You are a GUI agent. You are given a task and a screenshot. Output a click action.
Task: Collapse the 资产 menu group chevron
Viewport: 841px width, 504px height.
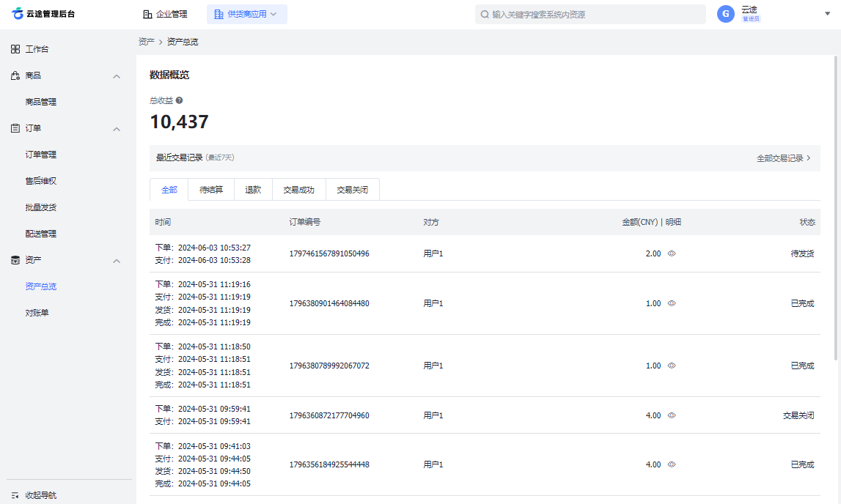click(x=117, y=261)
